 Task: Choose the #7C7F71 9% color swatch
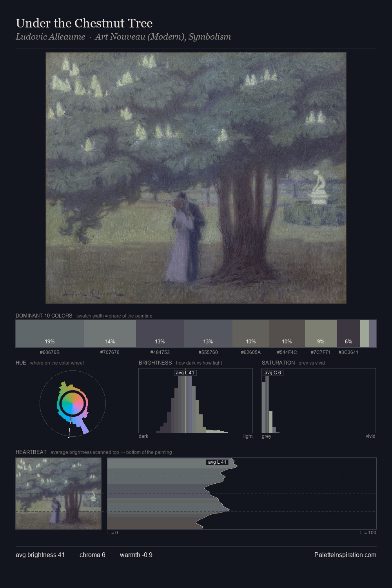321,334
